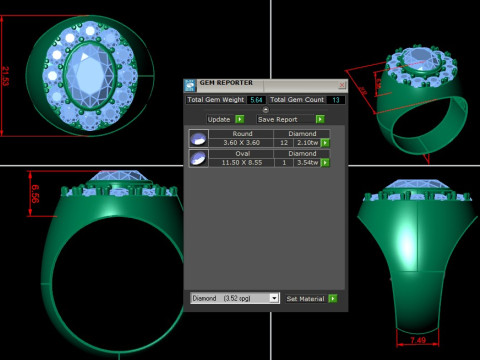
Task: Click green arrow next to Set Material
Action: 332,298
